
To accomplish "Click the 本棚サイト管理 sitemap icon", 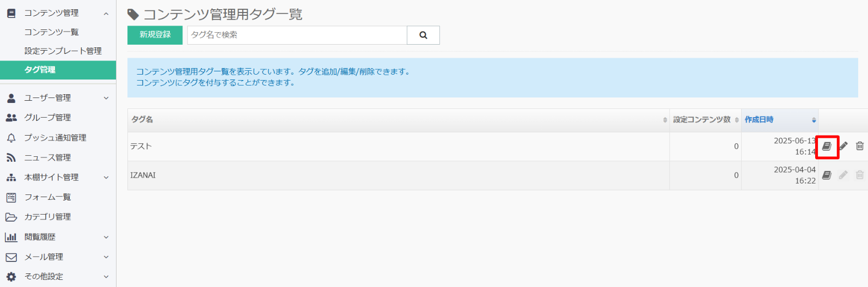I will pyautogui.click(x=11, y=178).
